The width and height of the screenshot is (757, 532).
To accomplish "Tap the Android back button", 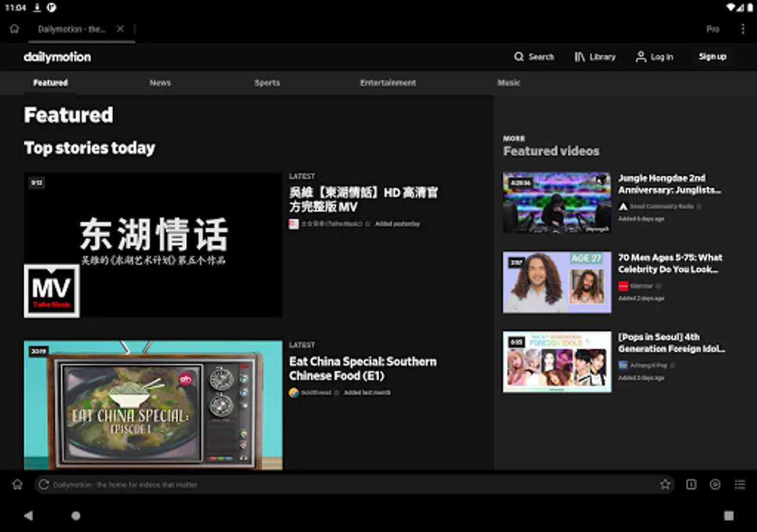I will coord(28,515).
